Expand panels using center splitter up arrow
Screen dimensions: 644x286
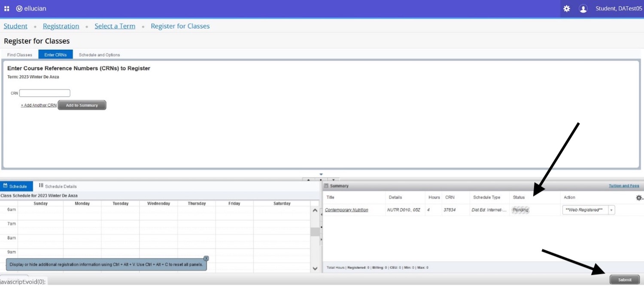(x=309, y=180)
